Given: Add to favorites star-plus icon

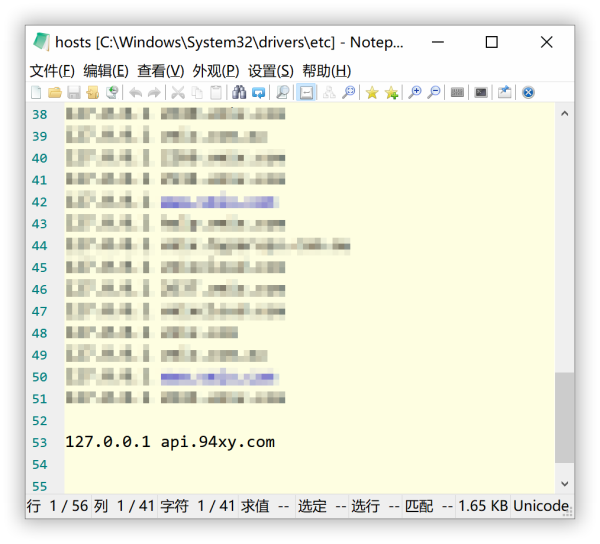Looking at the screenshot, I should (391, 92).
